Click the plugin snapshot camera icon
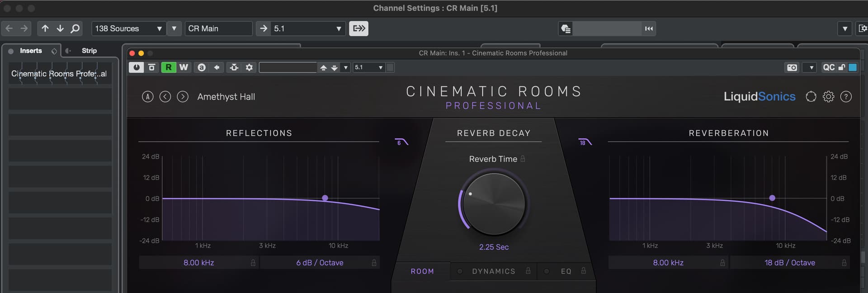868x293 pixels. [792, 67]
